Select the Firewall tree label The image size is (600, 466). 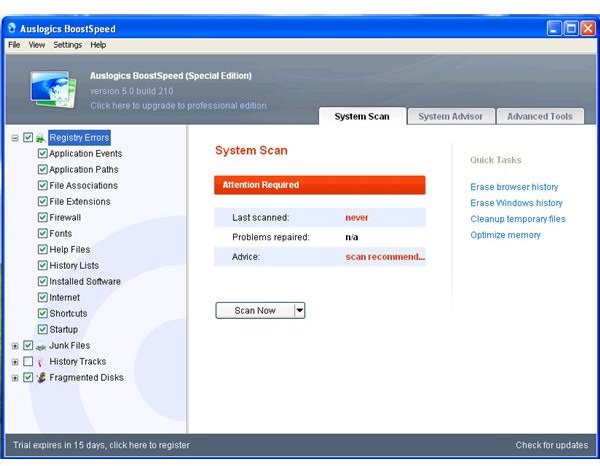point(65,218)
